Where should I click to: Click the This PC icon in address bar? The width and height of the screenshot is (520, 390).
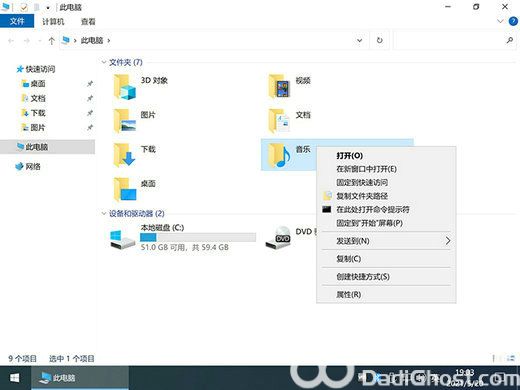click(x=66, y=40)
